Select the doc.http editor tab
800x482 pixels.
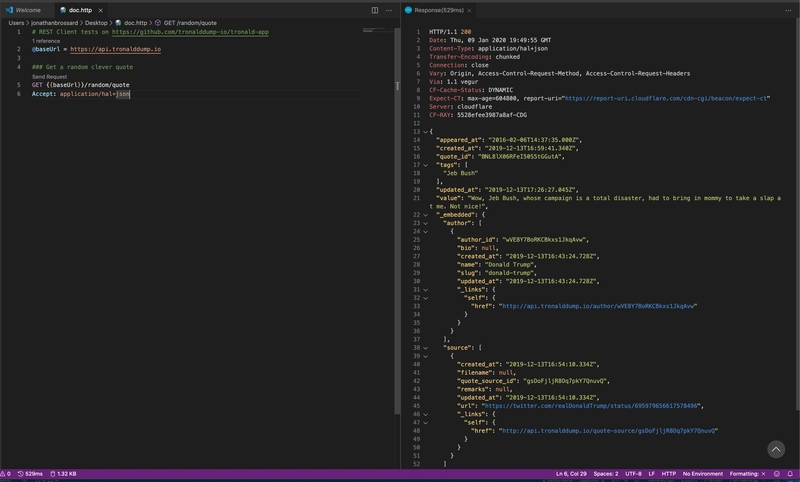pyautogui.click(x=80, y=10)
